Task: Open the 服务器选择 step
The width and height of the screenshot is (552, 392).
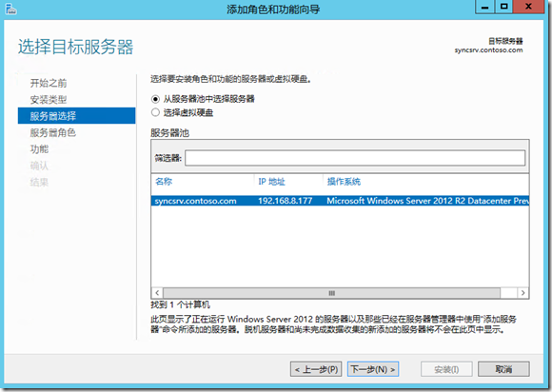Action: click(x=76, y=116)
